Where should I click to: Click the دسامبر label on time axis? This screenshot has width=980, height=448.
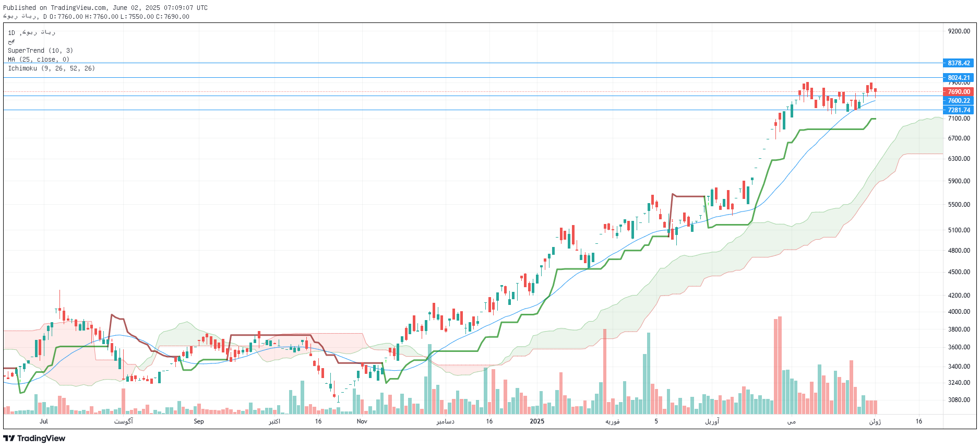[x=445, y=421]
